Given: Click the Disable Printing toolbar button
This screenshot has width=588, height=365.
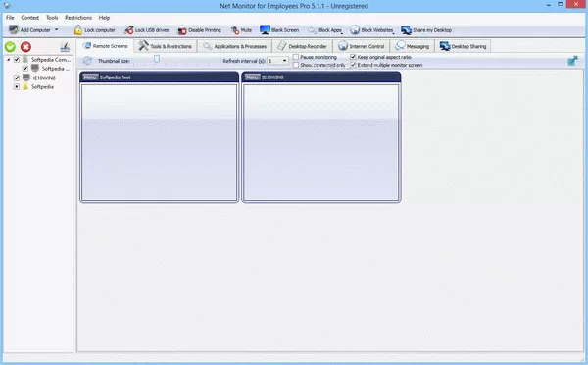Looking at the screenshot, I should point(199,30).
